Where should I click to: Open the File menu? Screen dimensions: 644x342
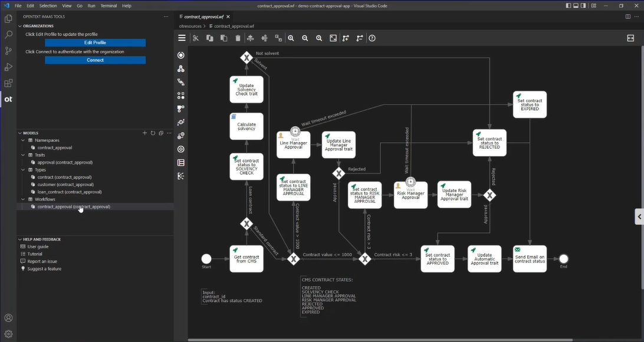click(18, 6)
